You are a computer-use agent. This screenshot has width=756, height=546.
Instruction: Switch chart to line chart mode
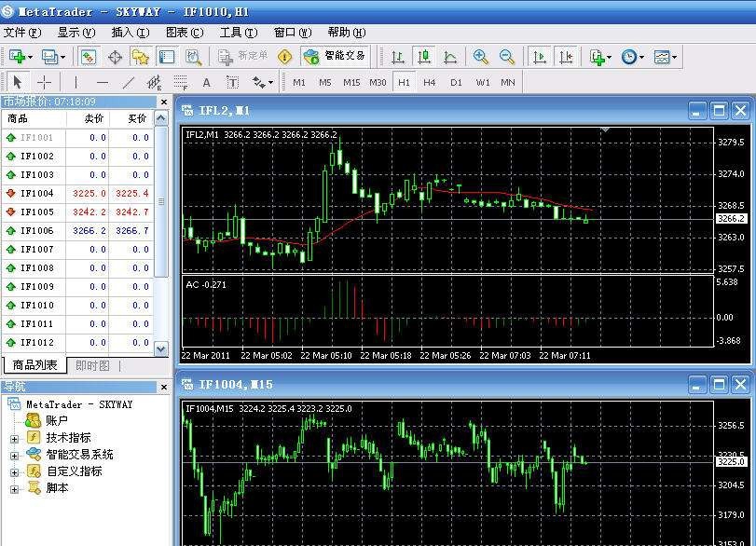point(450,57)
